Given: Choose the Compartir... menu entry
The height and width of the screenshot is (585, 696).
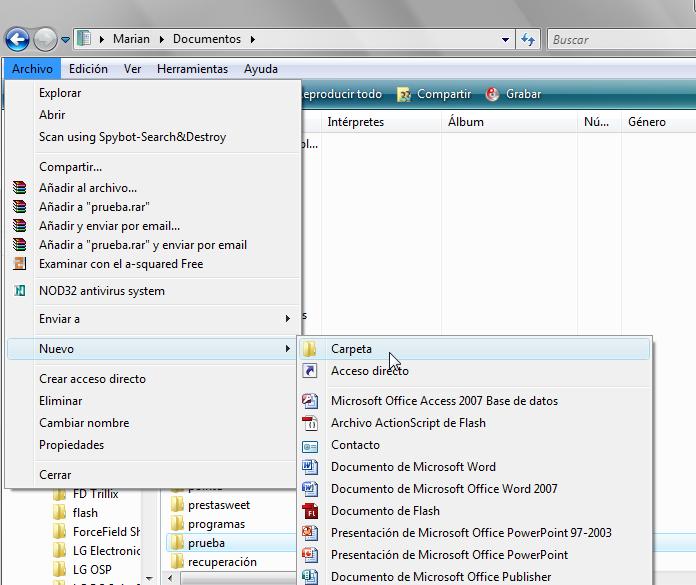Looking at the screenshot, I should click(70, 167).
